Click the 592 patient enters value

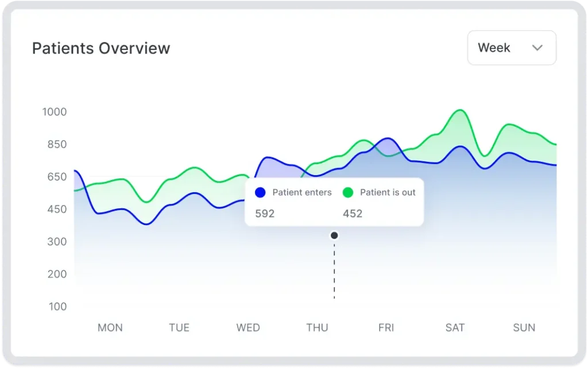point(265,214)
